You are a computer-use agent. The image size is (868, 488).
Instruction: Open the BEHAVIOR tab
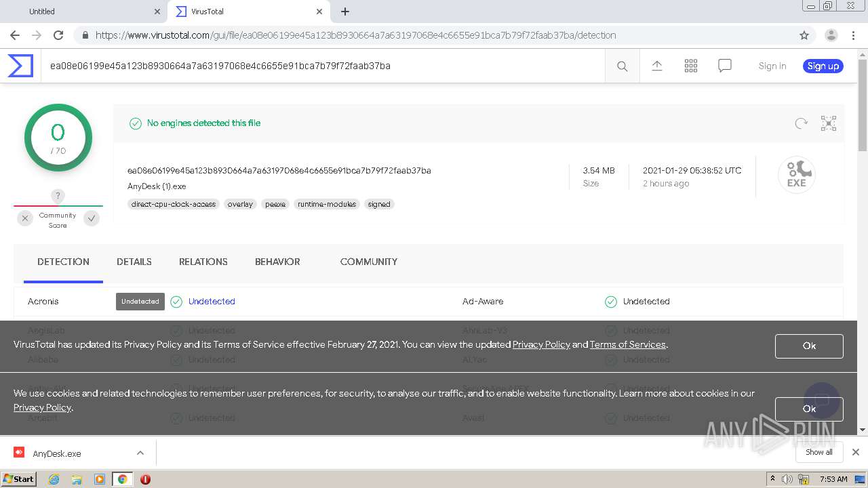point(277,262)
